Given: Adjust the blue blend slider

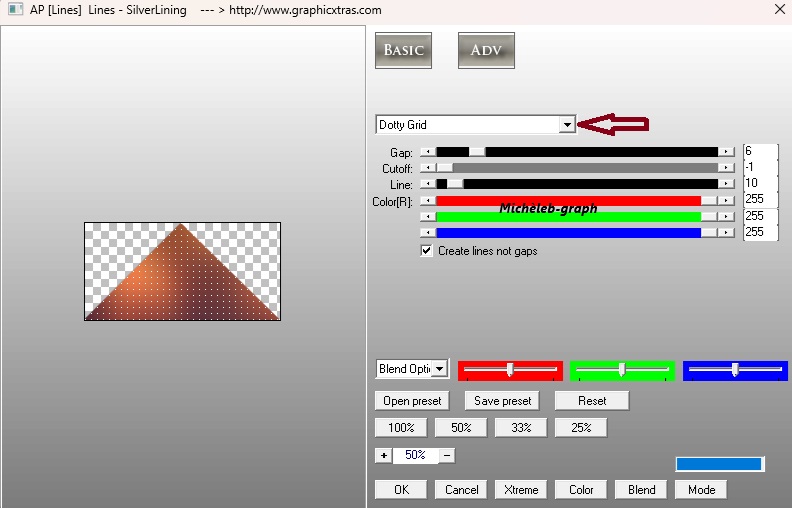Looking at the screenshot, I should (735, 370).
